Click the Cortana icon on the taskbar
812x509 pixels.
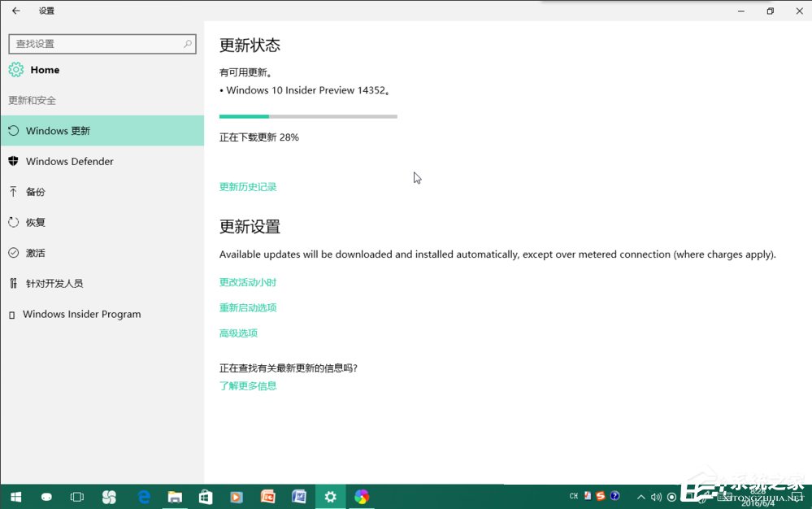[46, 496]
